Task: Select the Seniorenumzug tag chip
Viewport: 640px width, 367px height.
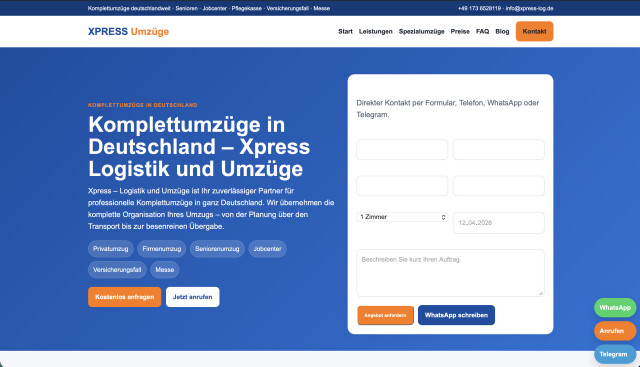Action: pyautogui.click(x=217, y=249)
